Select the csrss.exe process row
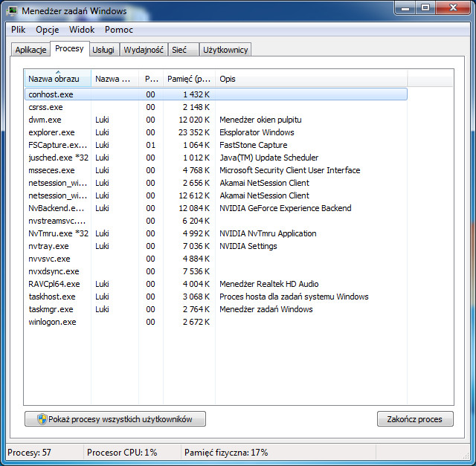This screenshot has height=466, width=476. [216, 107]
